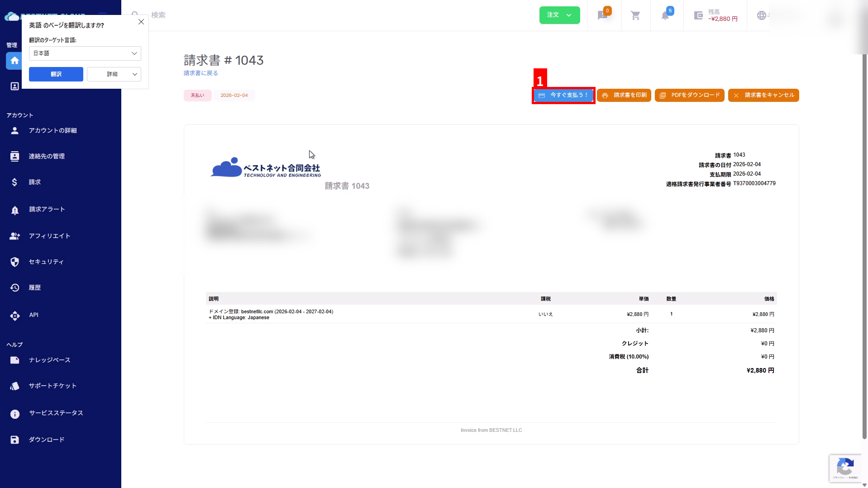This screenshot has height=488, width=868.
Task: Click the globe language icon
Action: click(x=762, y=15)
